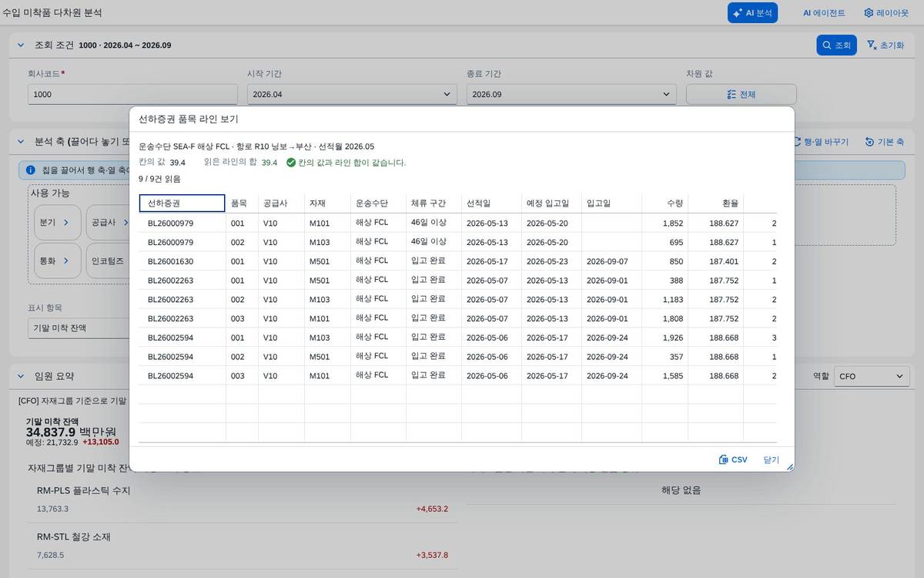Click the arrow icon on 통화 chip
This screenshot has width=924, height=578.
tap(66, 260)
